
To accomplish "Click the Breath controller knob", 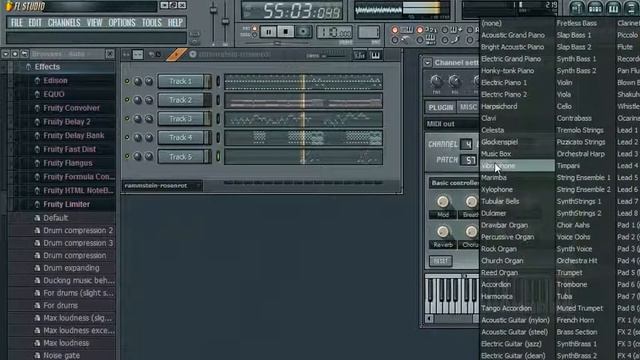I will 471,201.
